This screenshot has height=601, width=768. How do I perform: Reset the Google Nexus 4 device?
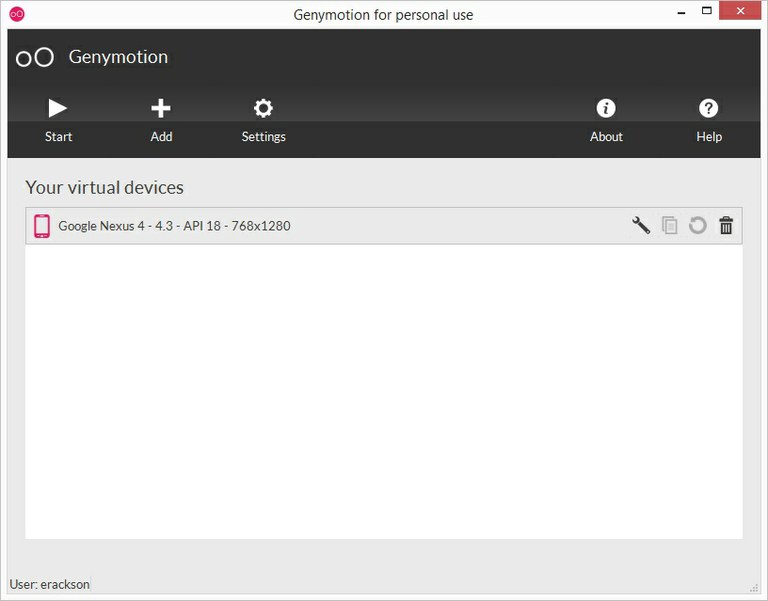(697, 225)
